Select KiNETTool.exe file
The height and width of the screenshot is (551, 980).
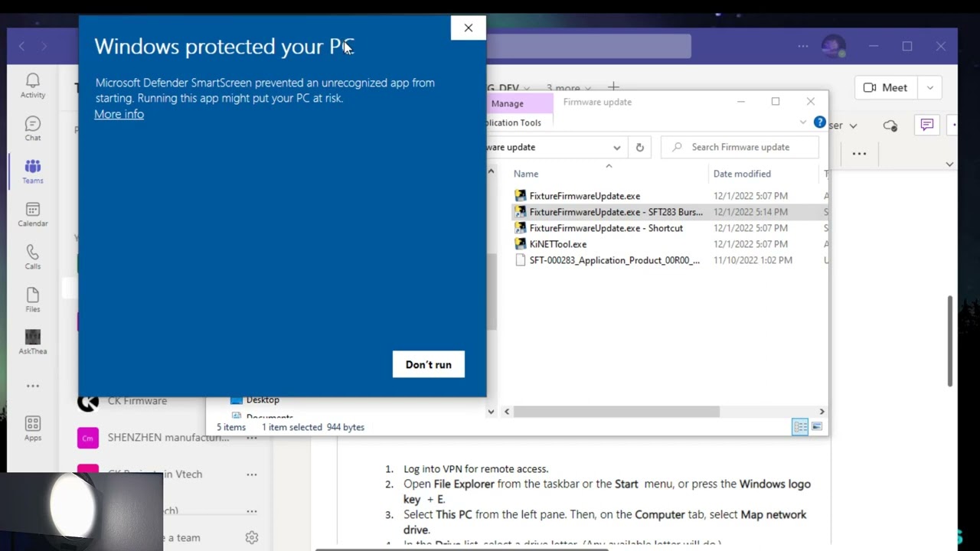coord(558,244)
